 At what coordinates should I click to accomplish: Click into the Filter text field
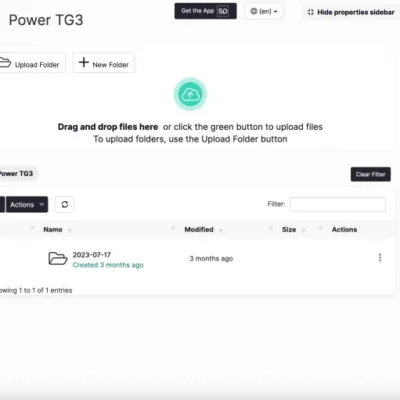click(338, 204)
